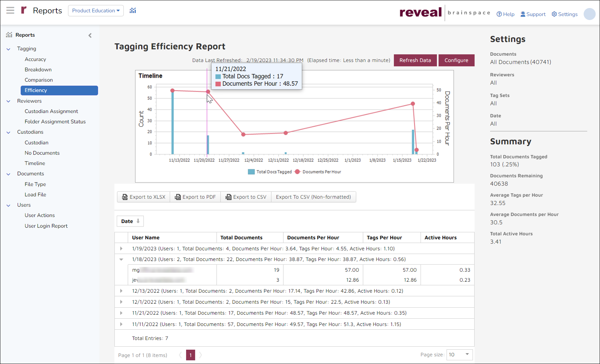600x364 pixels.
Task: Click 'Total Entries: 7' text
Action: tap(150, 338)
